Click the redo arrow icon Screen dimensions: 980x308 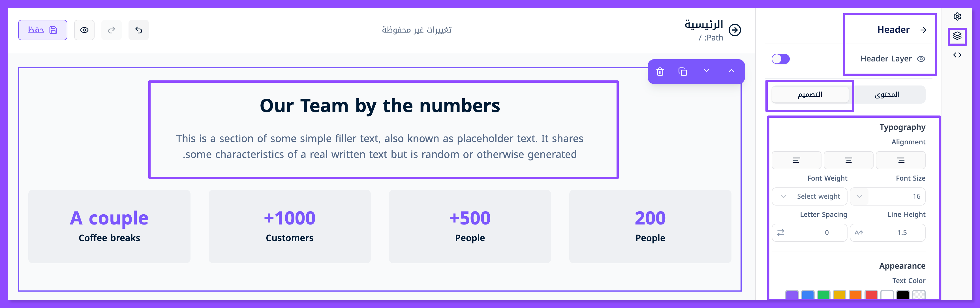pos(112,30)
